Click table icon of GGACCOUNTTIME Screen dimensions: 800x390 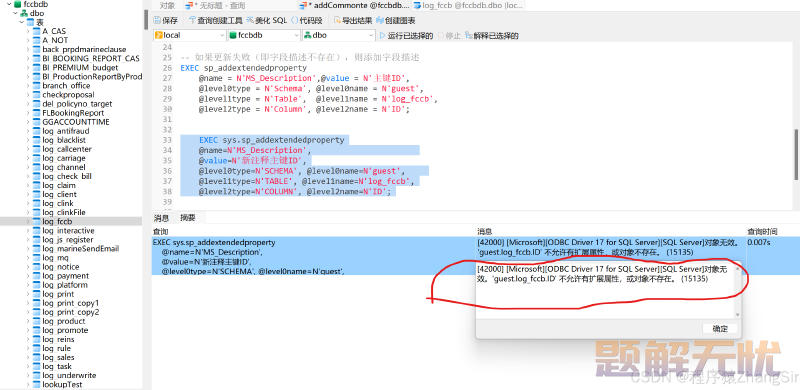(36, 122)
